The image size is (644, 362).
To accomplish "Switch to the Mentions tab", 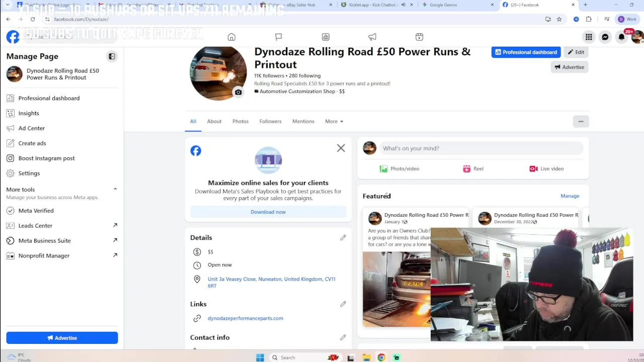I will tap(303, 121).
